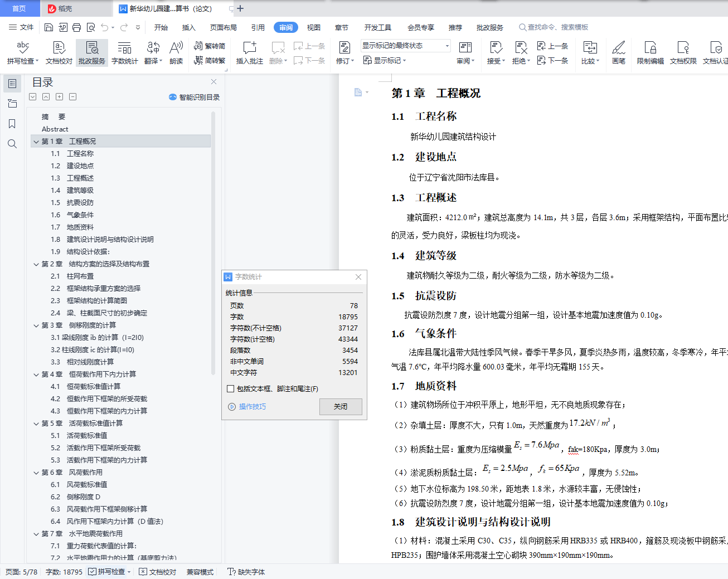The width and height of the screenshot is (728, 579).
Task: Collapse 第6章 风荷载作用 chevron
Action: (x=36, y=473)
